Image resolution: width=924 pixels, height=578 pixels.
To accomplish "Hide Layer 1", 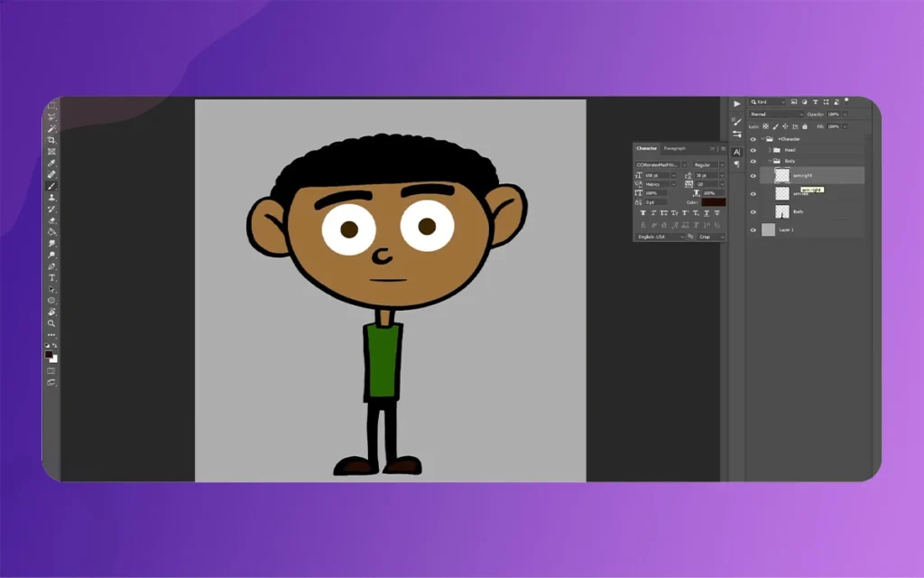I will tap(753, 229).
